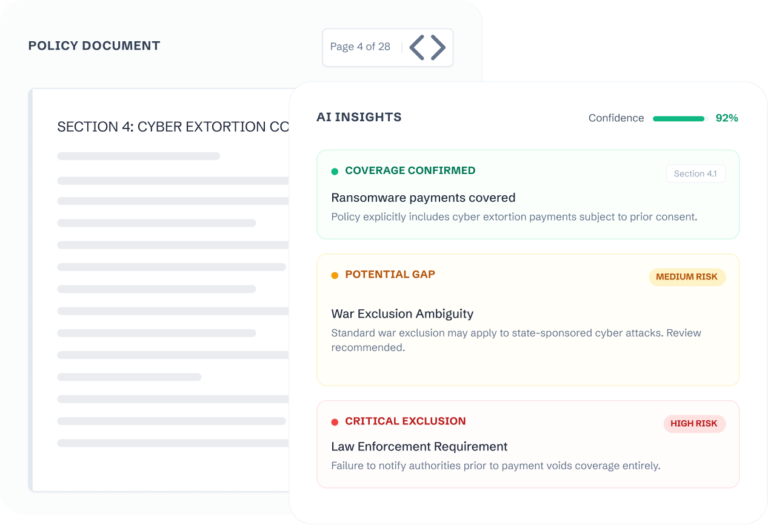Image resolution: width=768 pixels, height=525 pixels.
Task: Click the 92% confidence value
Action: [727, 118]
